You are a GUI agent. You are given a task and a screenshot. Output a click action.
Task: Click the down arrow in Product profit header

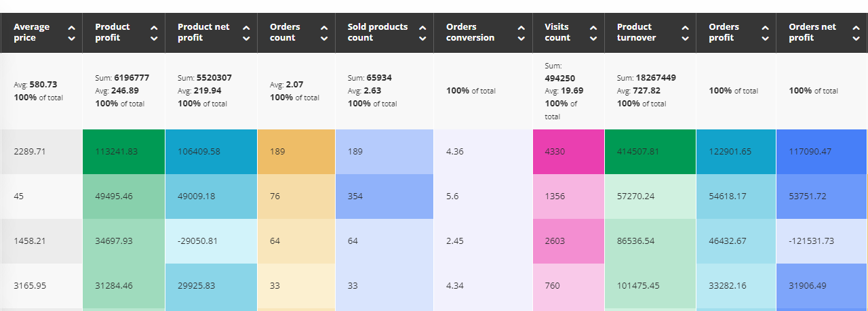[x=154, y=39]
